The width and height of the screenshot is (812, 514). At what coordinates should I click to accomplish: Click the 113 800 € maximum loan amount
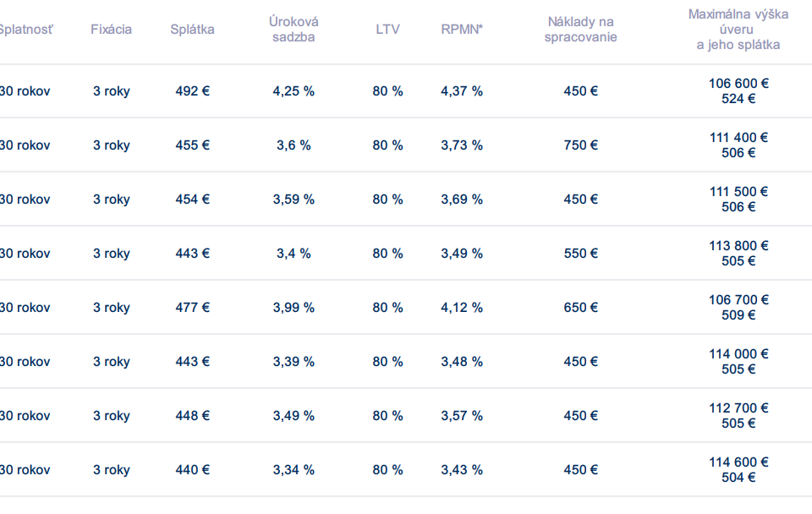738,246
